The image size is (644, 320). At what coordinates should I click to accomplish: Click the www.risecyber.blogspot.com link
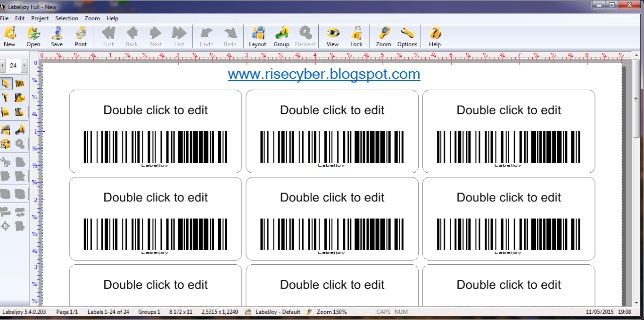click(x=324, y=74)
